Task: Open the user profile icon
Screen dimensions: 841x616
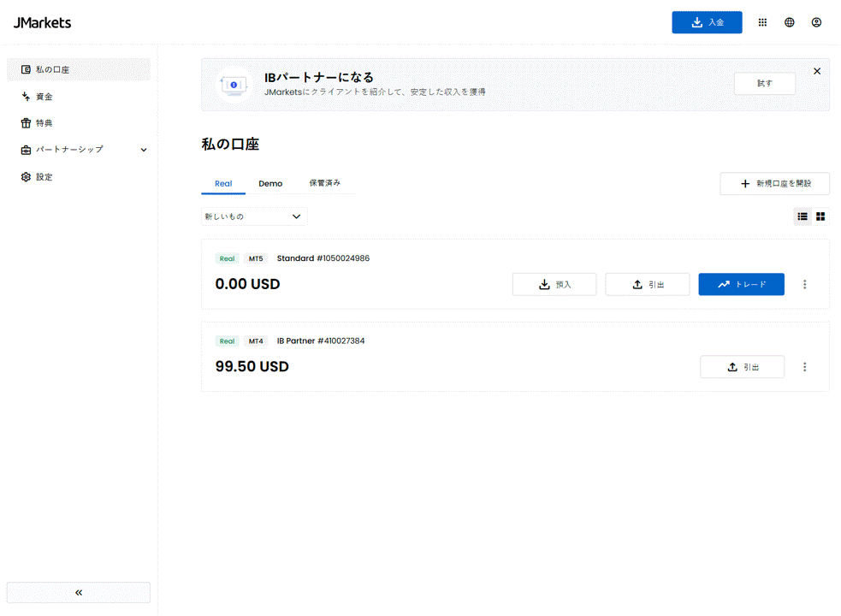Action: [x=816, y=22]
